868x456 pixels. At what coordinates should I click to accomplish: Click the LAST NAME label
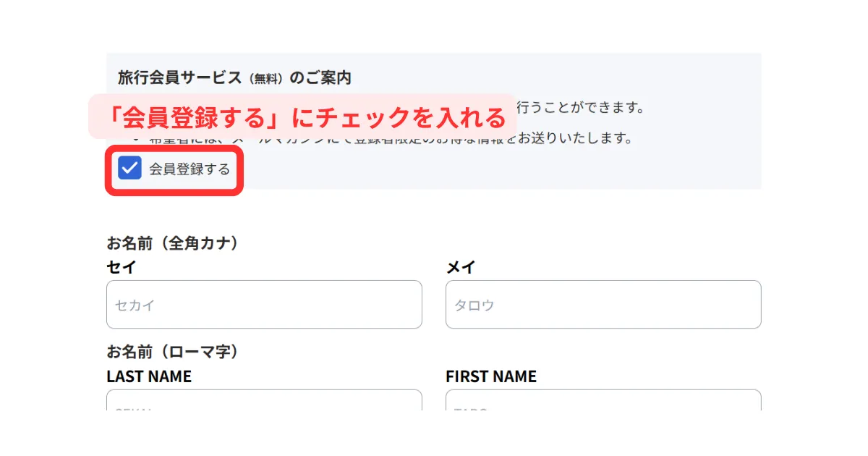pyautogui.click(x=149, y=376)
